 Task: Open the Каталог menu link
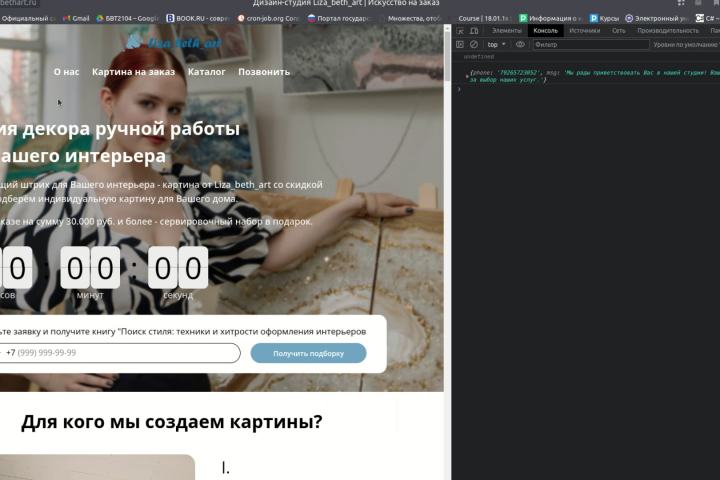(x=206, y=72)
